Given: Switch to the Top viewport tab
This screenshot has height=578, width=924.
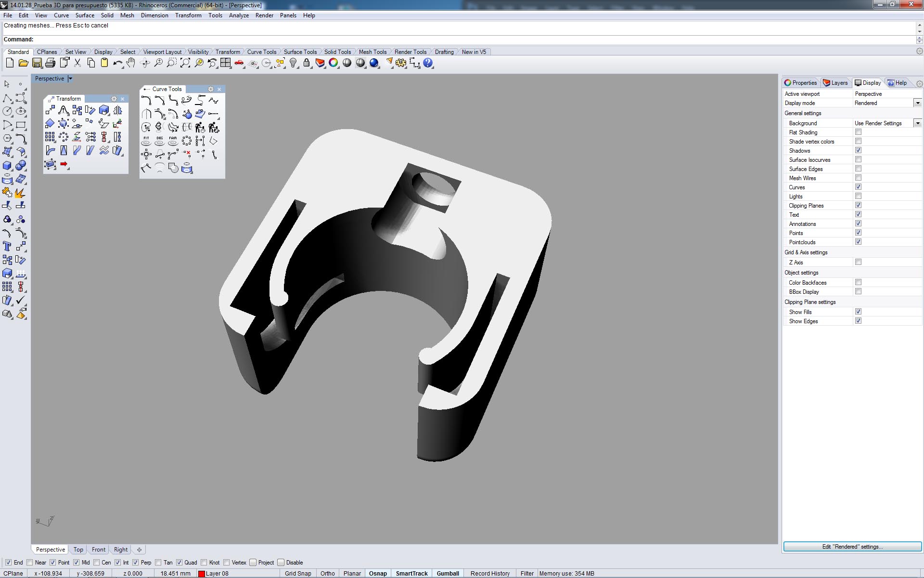Looking at the screenshot, I should click(x=78, y=550).
